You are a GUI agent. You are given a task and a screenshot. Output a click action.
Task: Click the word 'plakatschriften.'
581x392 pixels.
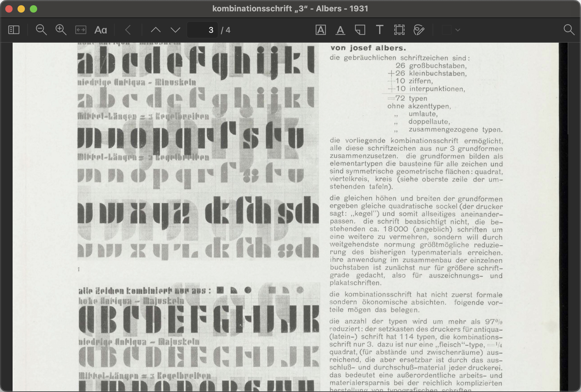[356, 283]
